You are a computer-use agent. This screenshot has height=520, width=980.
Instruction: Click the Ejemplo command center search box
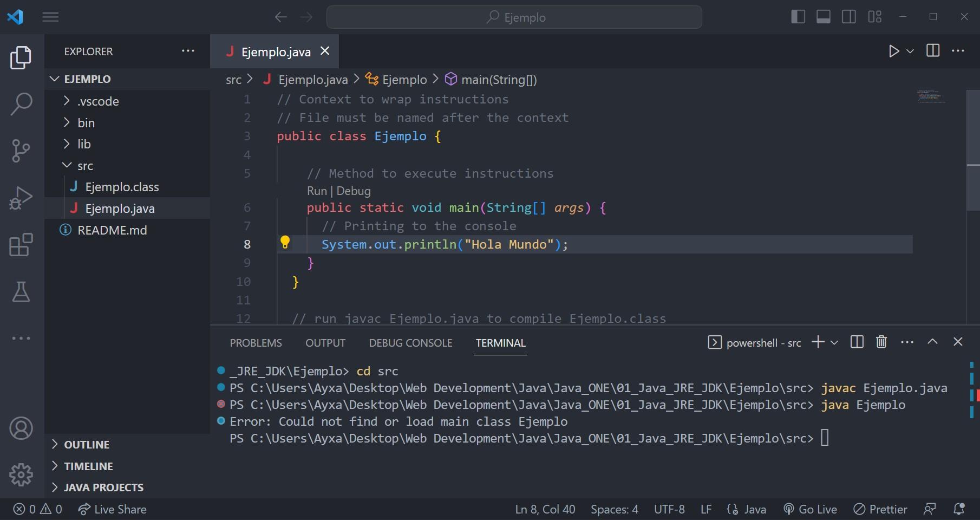pos(514,17)
